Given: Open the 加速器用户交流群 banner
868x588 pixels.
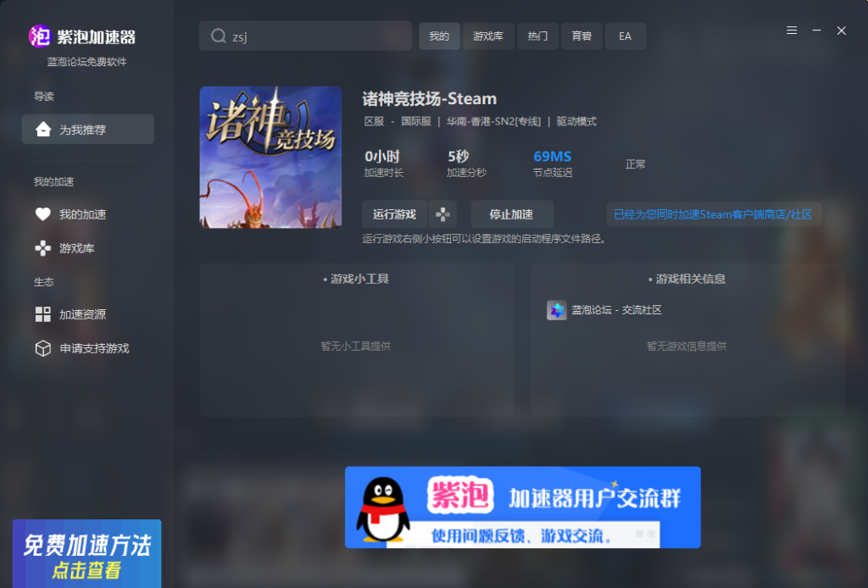Looking at the screenshot, I should [522, 508].
